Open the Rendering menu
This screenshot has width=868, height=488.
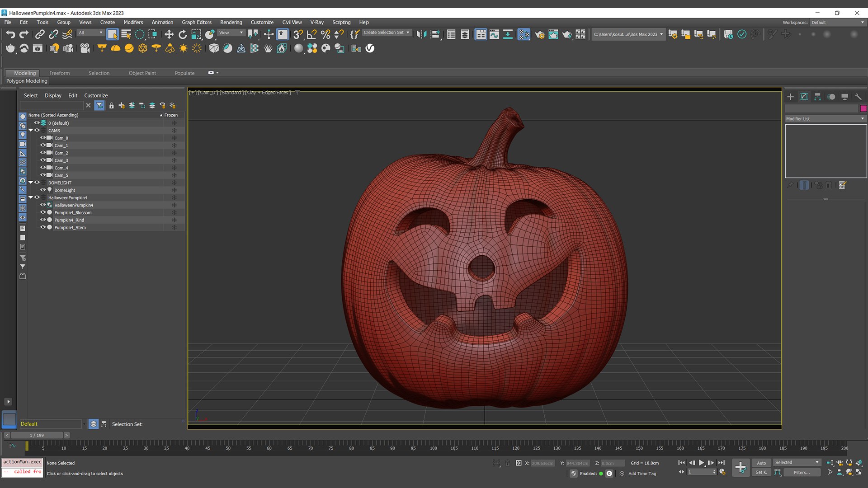[x=231, y=22]
